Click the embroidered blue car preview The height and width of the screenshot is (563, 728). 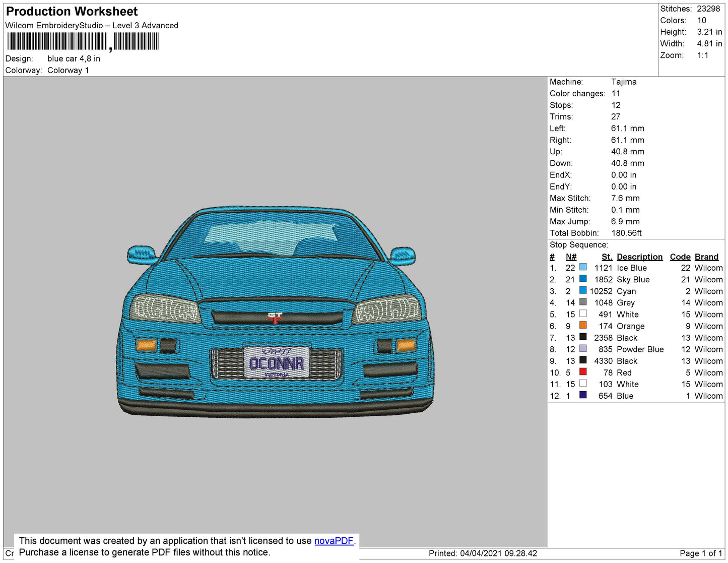click(276, 311)
